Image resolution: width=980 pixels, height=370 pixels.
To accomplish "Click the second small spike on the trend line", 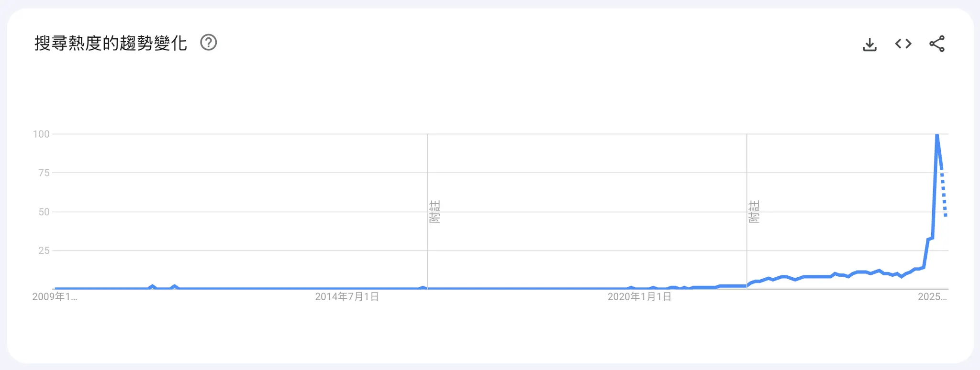I will pyautogui.click(x=175, y=286).
